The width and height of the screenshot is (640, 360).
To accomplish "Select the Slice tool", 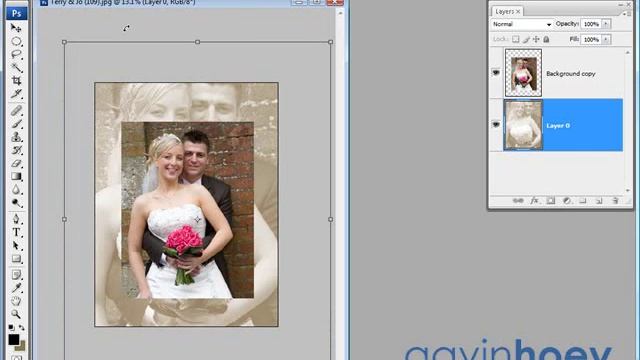I will click(x=16, y=94).
